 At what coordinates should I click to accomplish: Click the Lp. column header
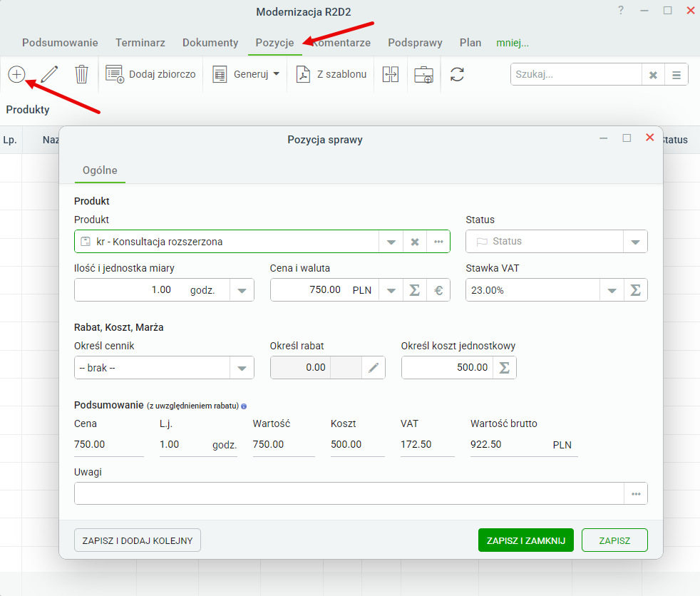(10, 140)
